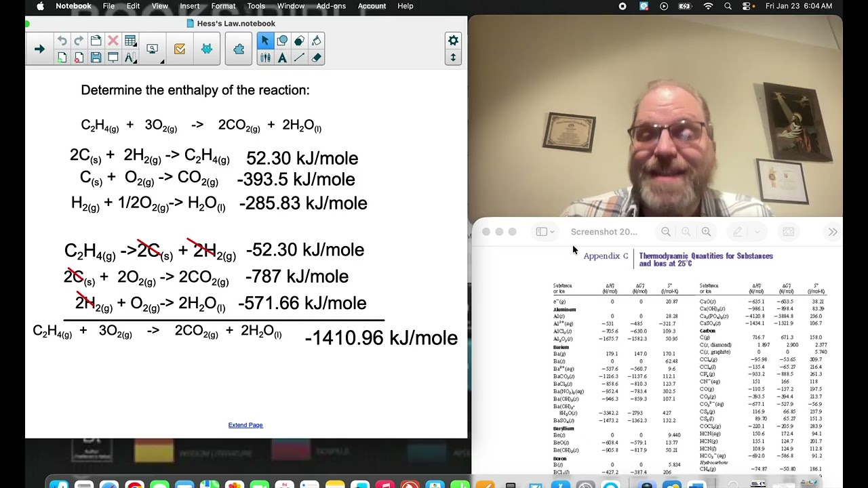Click the -1410.96 kJ/mole result text
This screenshot has height=488, width=868.
[381, 338]
